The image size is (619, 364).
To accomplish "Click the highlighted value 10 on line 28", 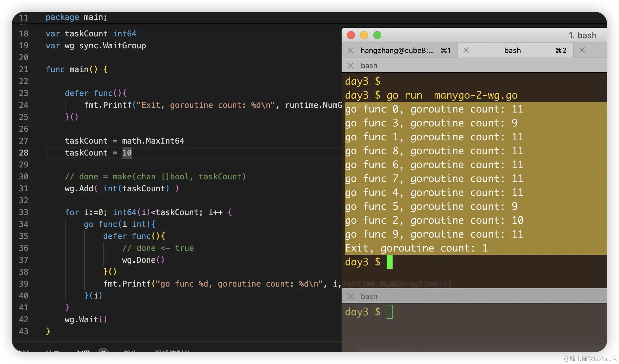I will (127, 153).
